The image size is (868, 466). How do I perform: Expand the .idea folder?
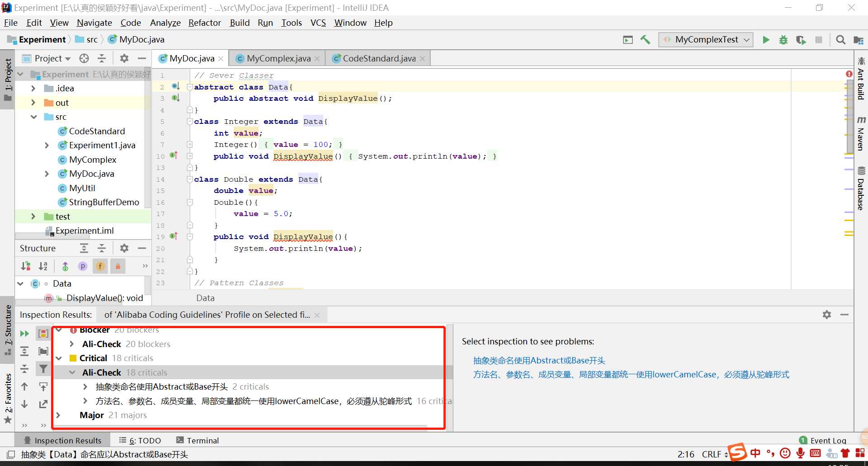click(33, 88)
